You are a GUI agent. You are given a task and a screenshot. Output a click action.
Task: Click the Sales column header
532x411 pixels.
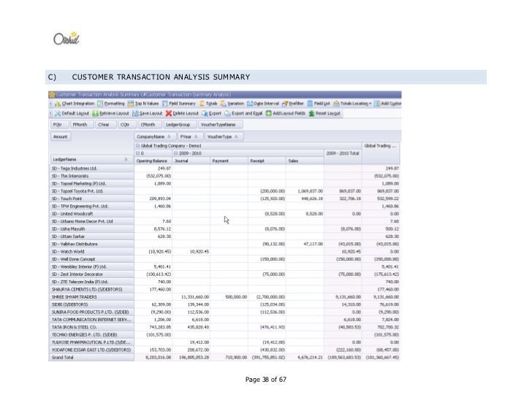305,161
